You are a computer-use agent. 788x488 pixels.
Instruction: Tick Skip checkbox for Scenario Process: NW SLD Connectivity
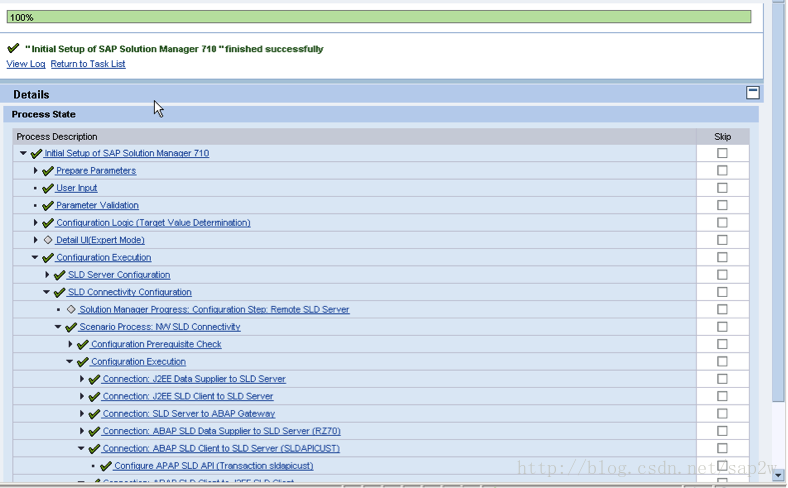(722, 327)
